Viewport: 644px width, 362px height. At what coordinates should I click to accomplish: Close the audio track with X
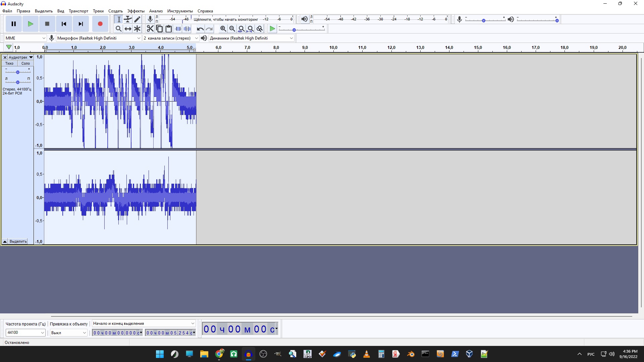[x=5, y=57]
